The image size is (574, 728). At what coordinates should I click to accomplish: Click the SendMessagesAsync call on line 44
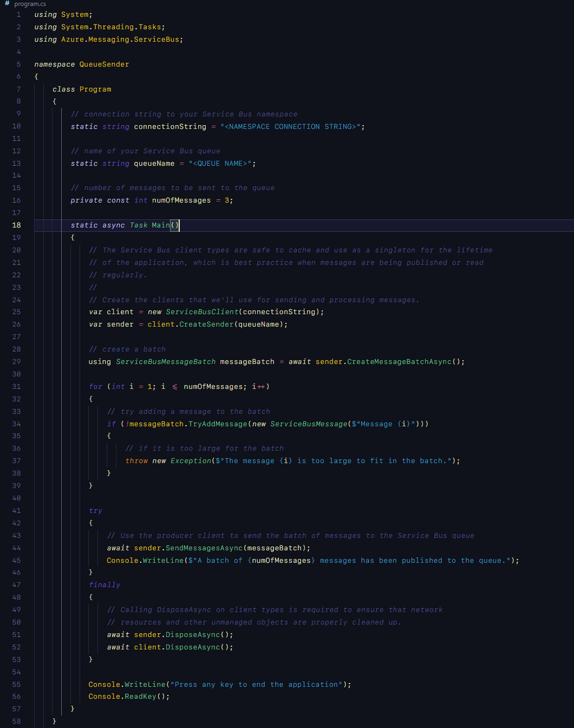(203, 548)
